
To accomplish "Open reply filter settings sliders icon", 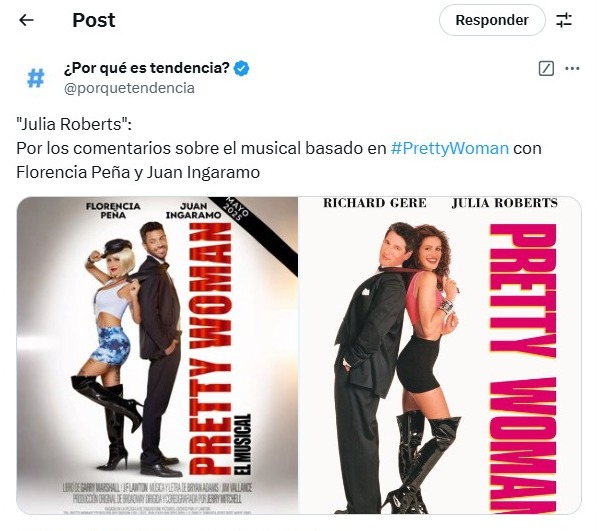I will pyautogui.click(x=564, y=20).
